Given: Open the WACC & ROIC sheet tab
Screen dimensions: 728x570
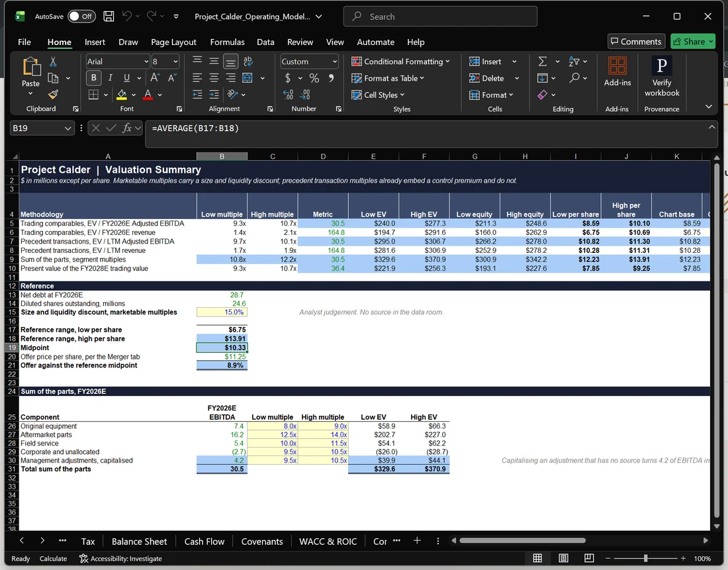Looking at the screenshot, I should pyautogui.click(x=328, y=541).
